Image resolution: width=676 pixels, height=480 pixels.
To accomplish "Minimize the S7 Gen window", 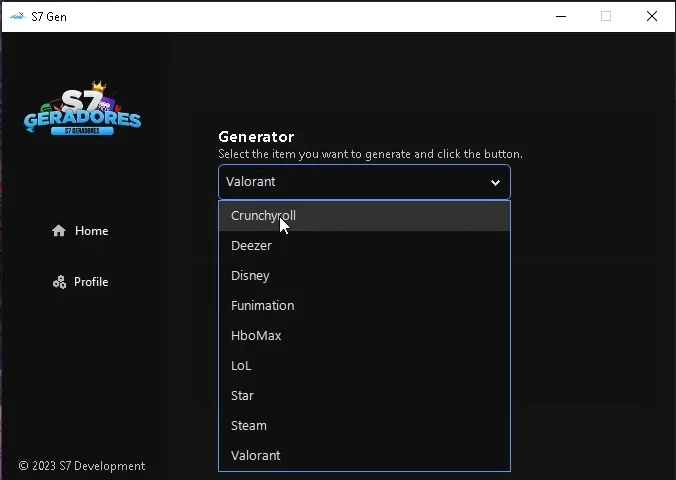I will coord(561,16).
